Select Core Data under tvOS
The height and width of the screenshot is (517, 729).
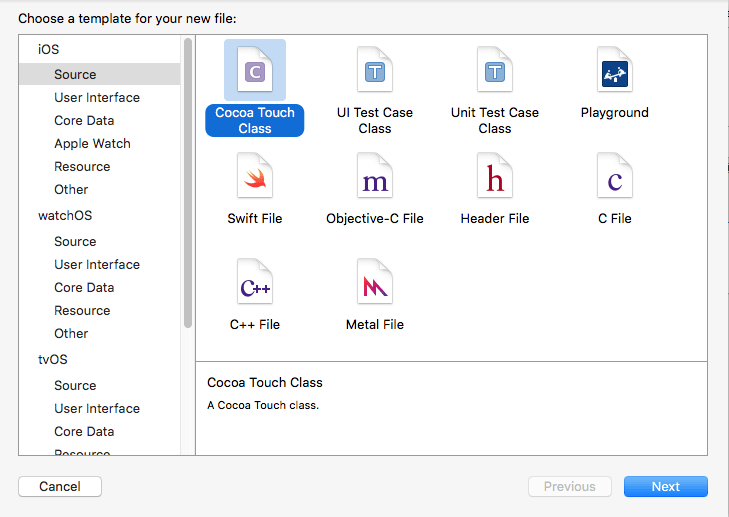tap(84, 431)
